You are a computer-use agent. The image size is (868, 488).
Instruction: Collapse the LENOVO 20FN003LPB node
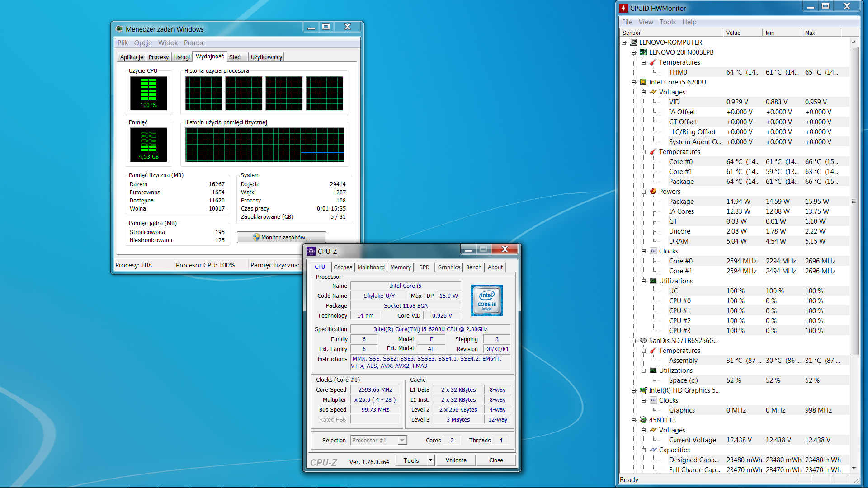pyautogui.click(x=634, y=52)
